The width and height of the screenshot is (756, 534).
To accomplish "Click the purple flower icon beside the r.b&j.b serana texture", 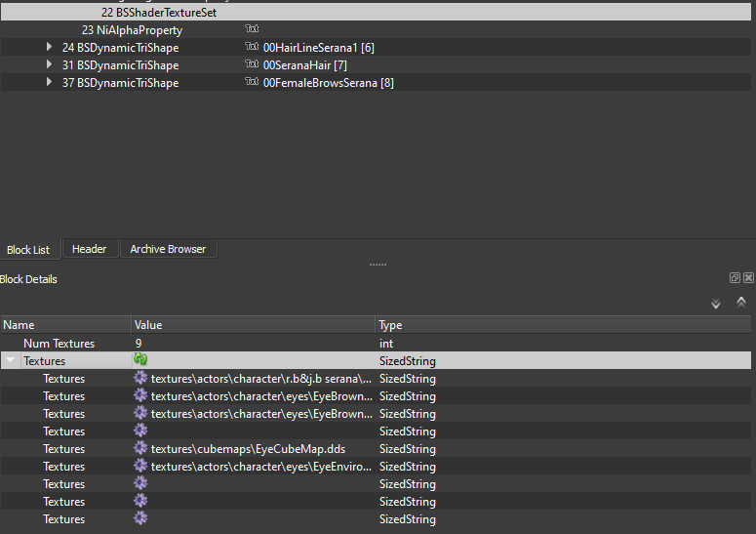I will click(x=140, y=377).
